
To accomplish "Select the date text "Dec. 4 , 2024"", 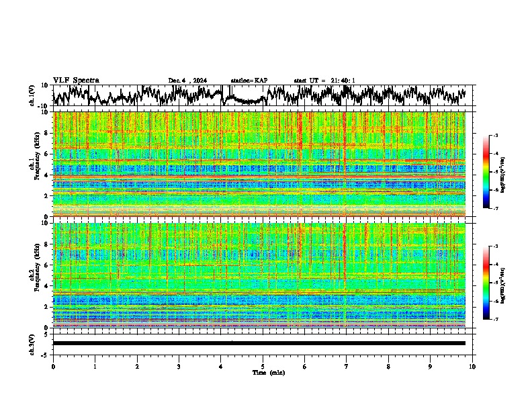I will point(187,81).
